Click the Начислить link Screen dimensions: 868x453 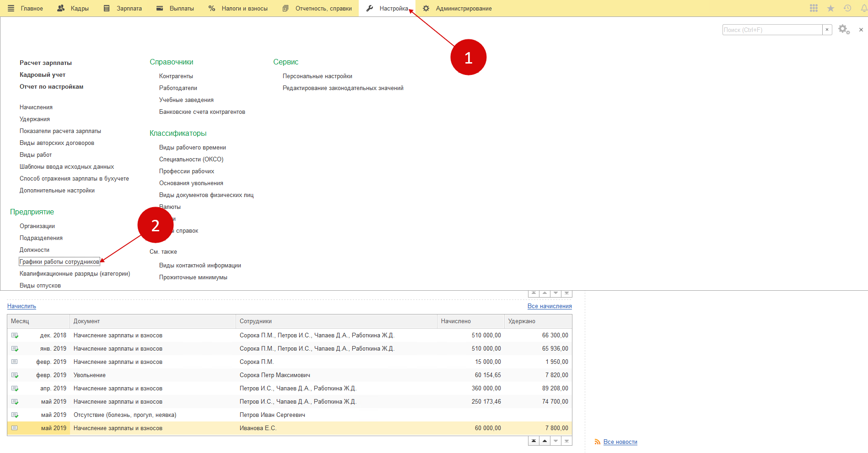[x=22, y=306]
